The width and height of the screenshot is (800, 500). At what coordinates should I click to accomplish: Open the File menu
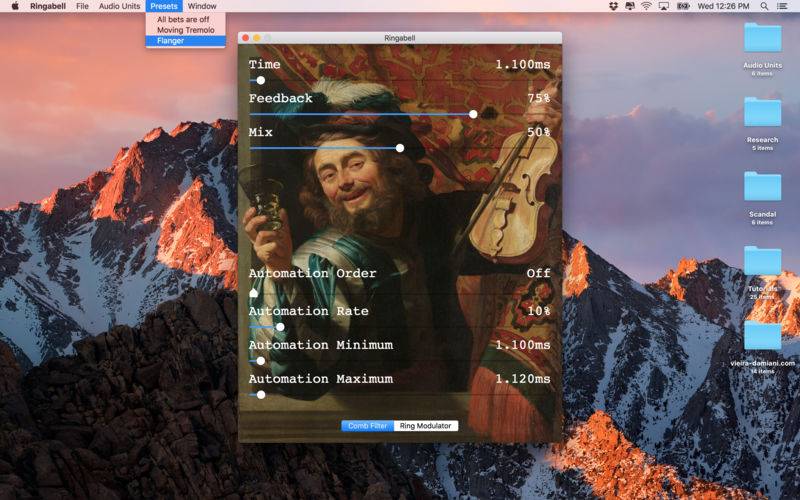(x=82, y=6)
